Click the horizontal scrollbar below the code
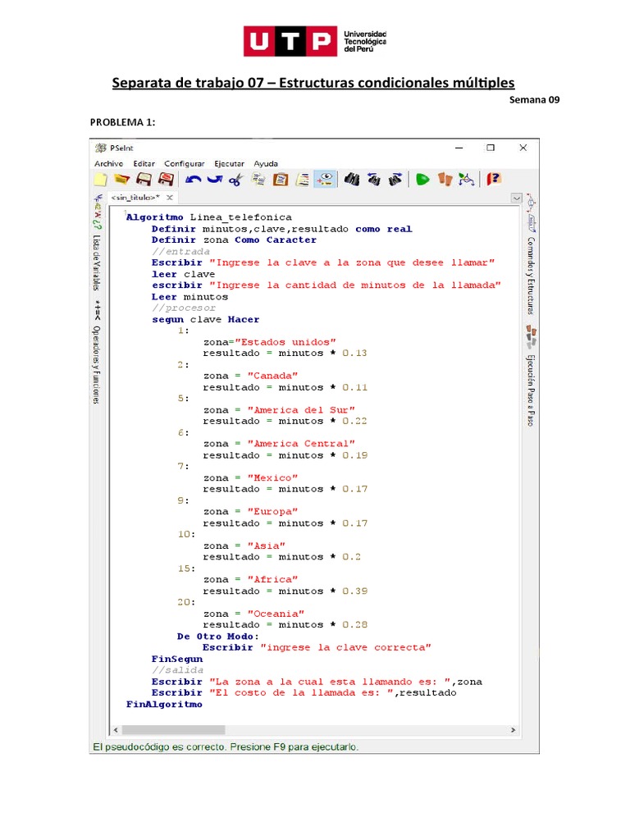 [x=174, y=730]
